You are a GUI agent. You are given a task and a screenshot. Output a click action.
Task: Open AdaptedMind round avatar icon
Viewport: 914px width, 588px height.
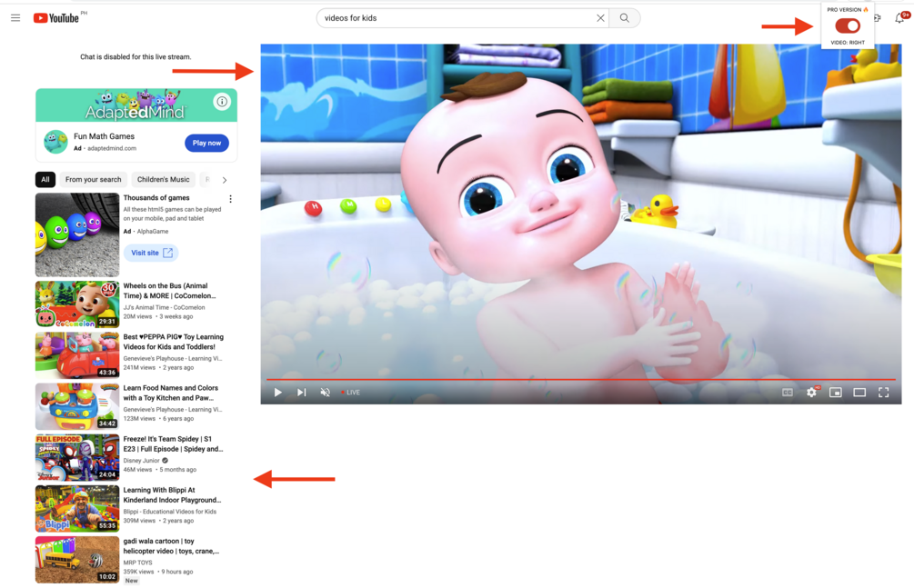(56, 142)
